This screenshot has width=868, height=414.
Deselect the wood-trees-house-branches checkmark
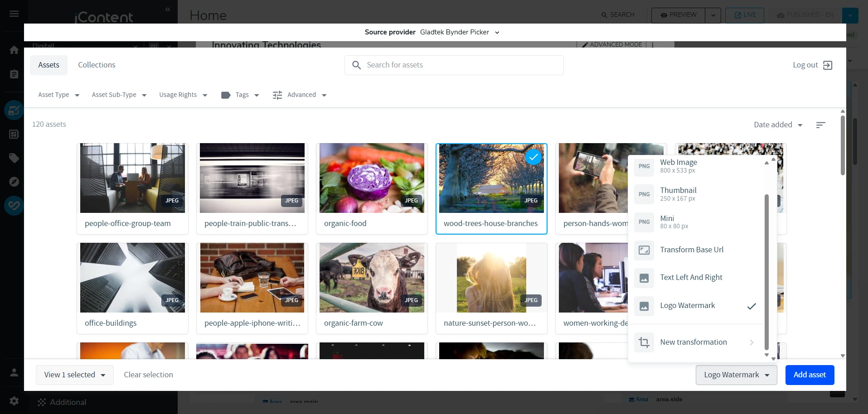pos(533,157)
